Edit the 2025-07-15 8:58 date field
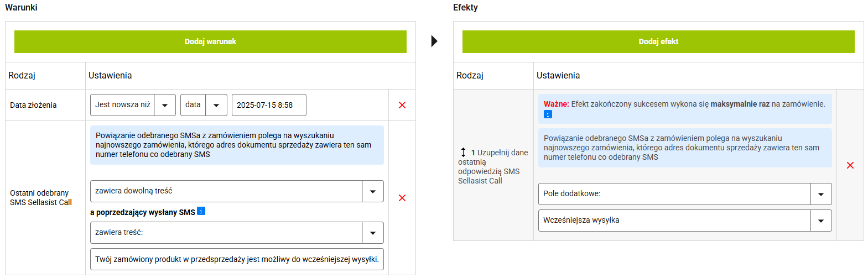 tap(269, 105)
